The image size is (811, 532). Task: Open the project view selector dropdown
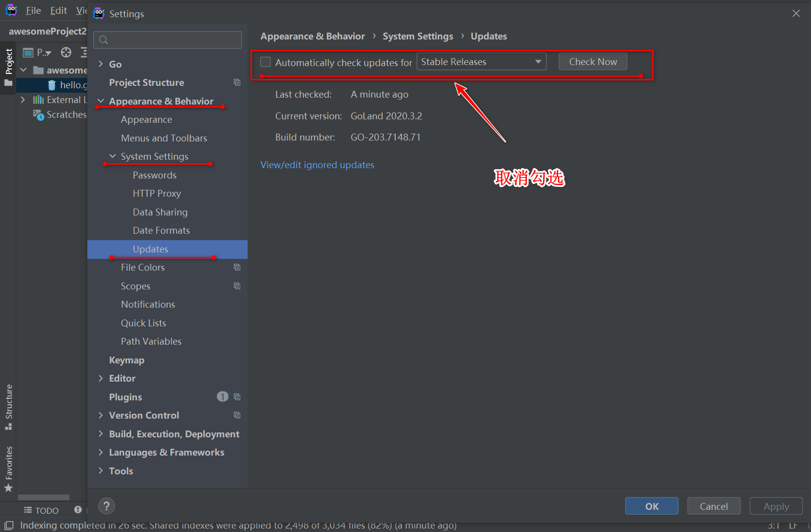click(x=37, y=52)
